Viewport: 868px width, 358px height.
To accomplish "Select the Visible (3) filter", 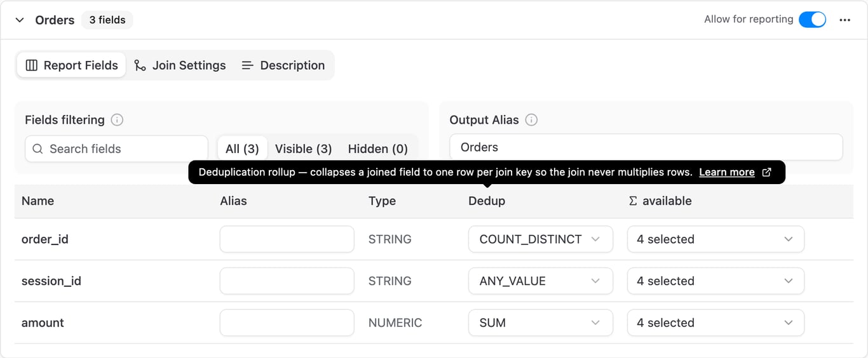I will coord(304,149).
